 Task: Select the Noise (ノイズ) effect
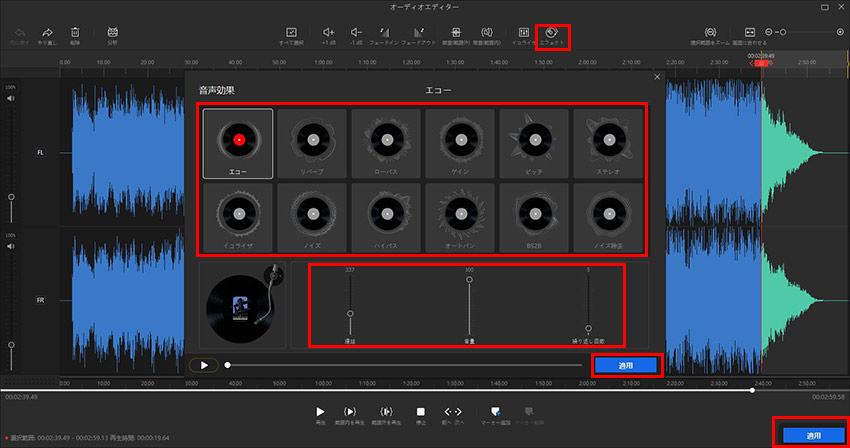312,218
